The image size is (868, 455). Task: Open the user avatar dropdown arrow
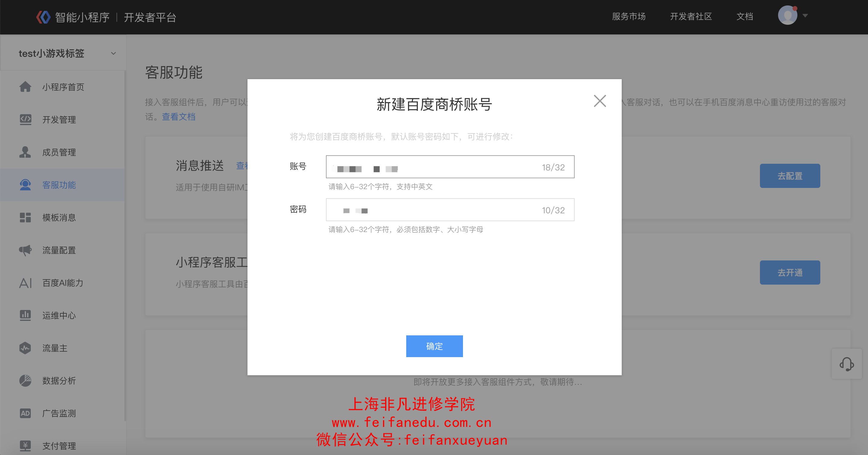pos(805,15)
